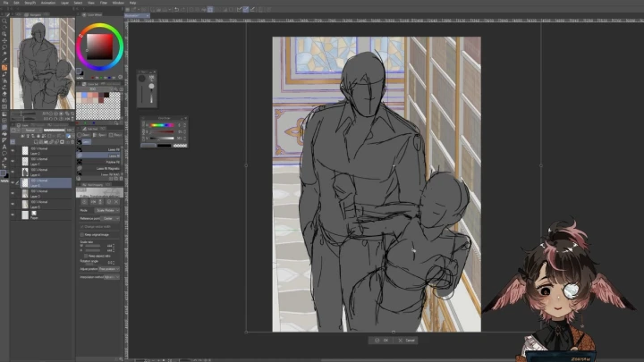Open the layer blending mode Normal dropdown
644x362 pixels.
(32, 130)
